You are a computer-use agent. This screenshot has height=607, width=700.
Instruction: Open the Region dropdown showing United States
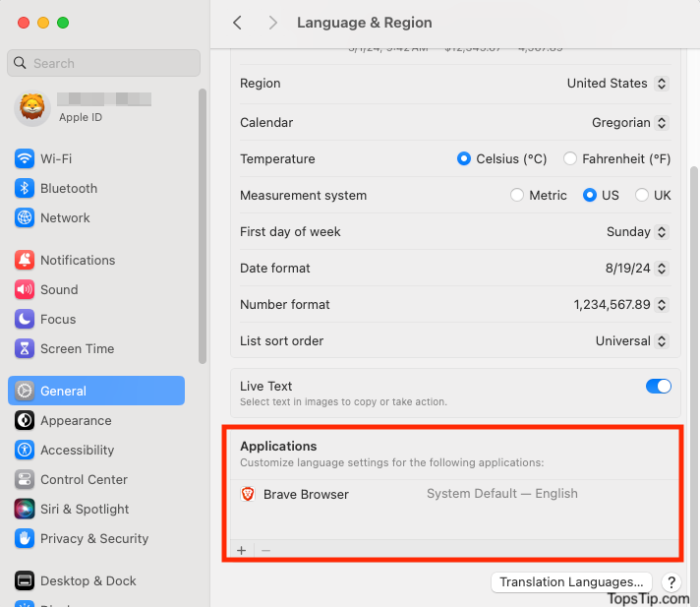617,84
